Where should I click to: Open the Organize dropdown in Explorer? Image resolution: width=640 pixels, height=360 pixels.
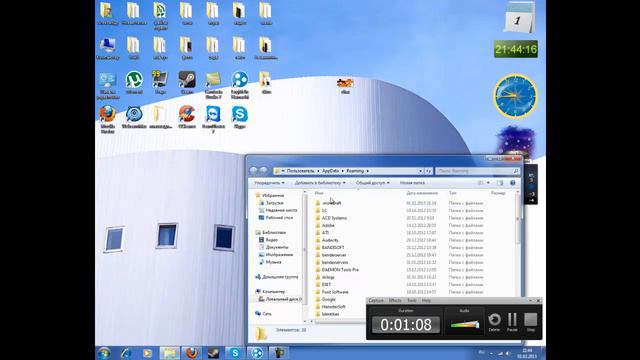pyautogui.click(x=269, y=183)
